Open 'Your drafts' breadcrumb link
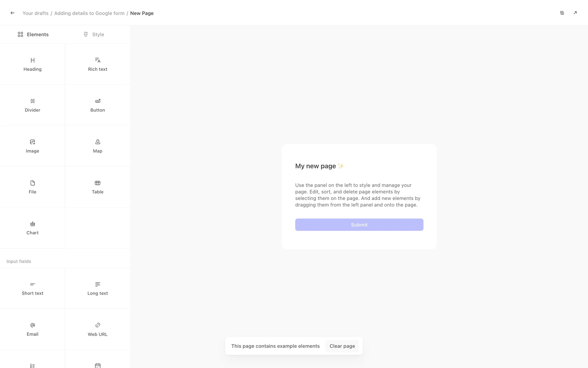Screen dimensions: 588x368 (36, 13)
